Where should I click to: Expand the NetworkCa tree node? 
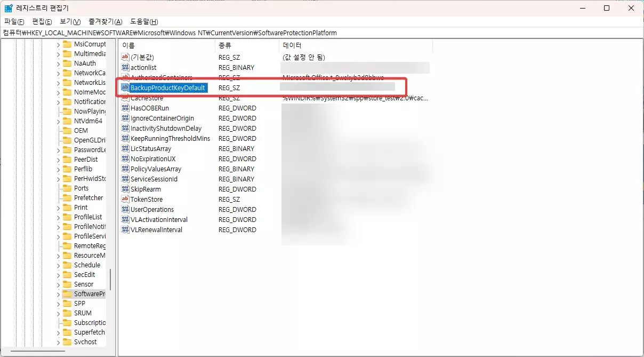tap(58, 73)
